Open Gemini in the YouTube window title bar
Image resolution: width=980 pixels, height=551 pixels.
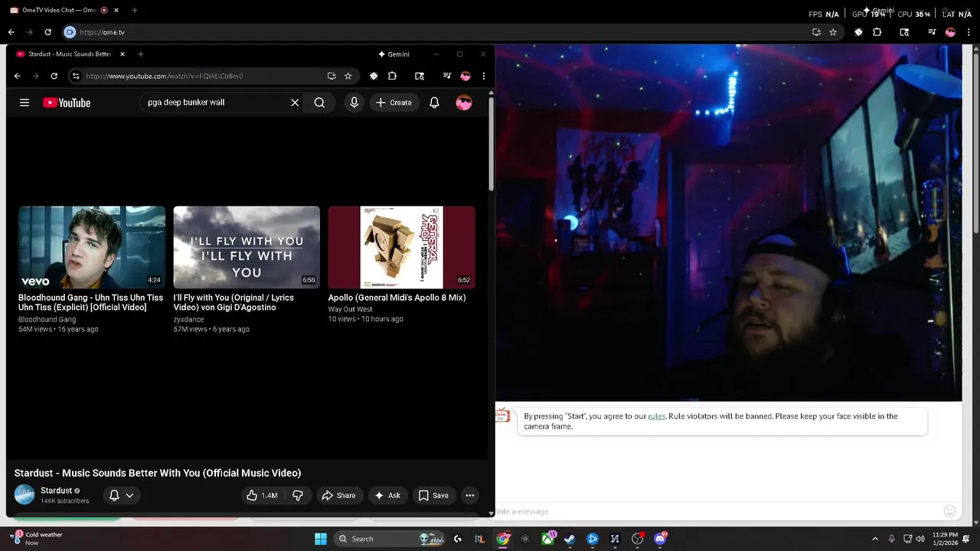click(394, 54)
